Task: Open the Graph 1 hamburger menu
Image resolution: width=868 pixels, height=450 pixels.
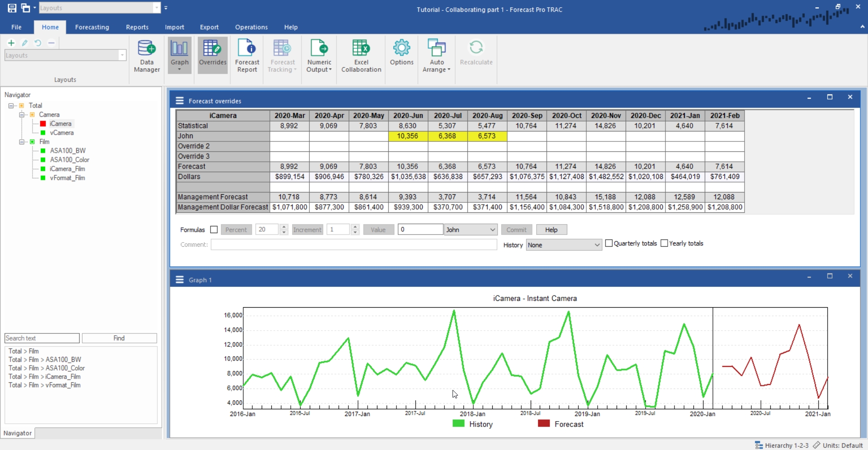Action: click(x=179, y=280)
